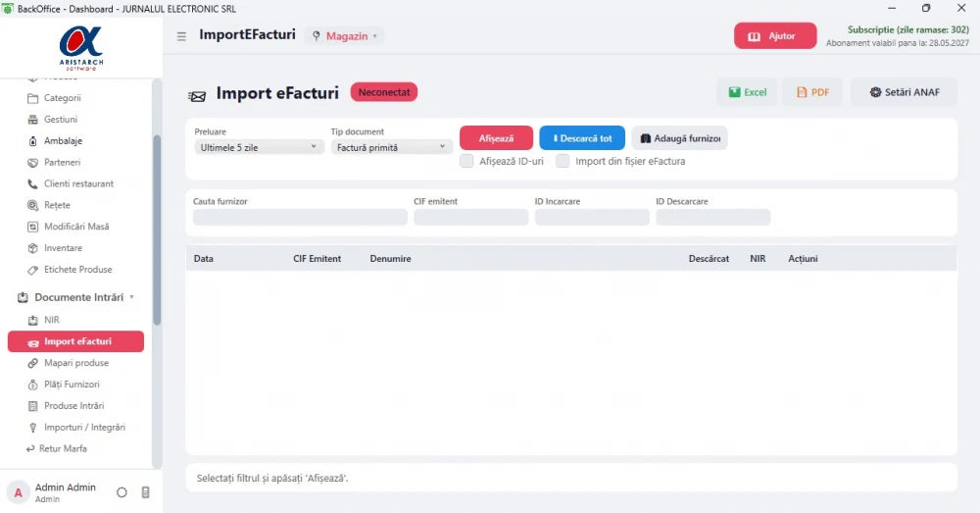This screenshot has width=980, height=513.
Task: Click the ID Descarcare input field
Action: [713, 218]
